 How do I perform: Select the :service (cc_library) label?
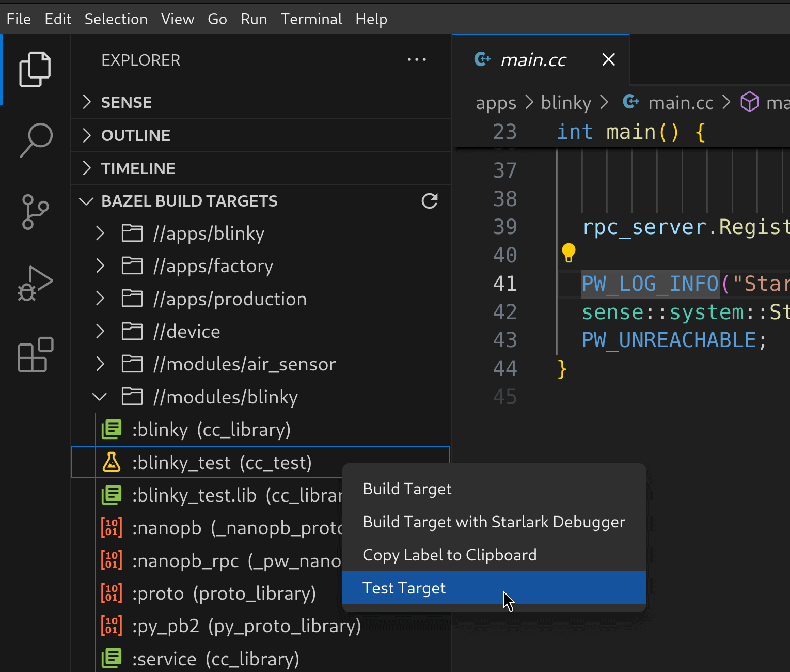tap(216, 659)
